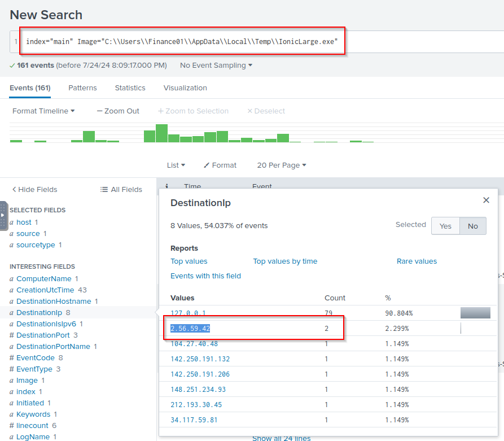Click the Format pencil icon
This screenshot has height=441, width=504.
tap(207, 165)
